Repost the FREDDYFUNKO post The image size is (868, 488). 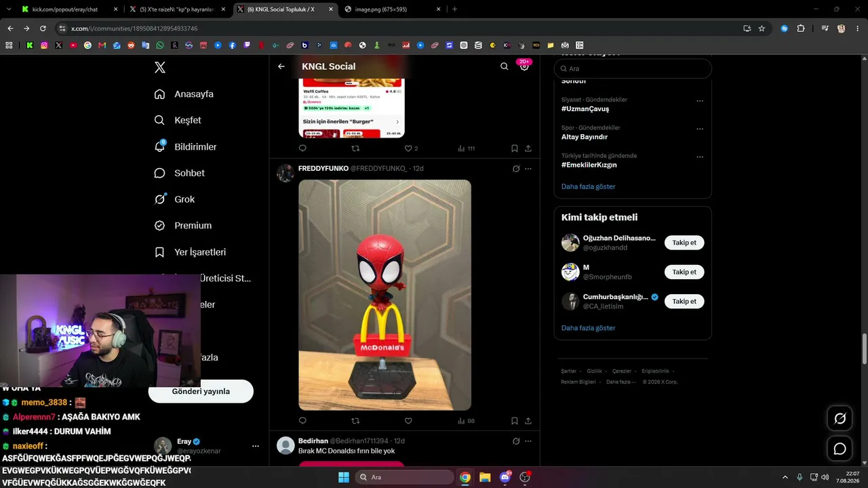[355, 421]
